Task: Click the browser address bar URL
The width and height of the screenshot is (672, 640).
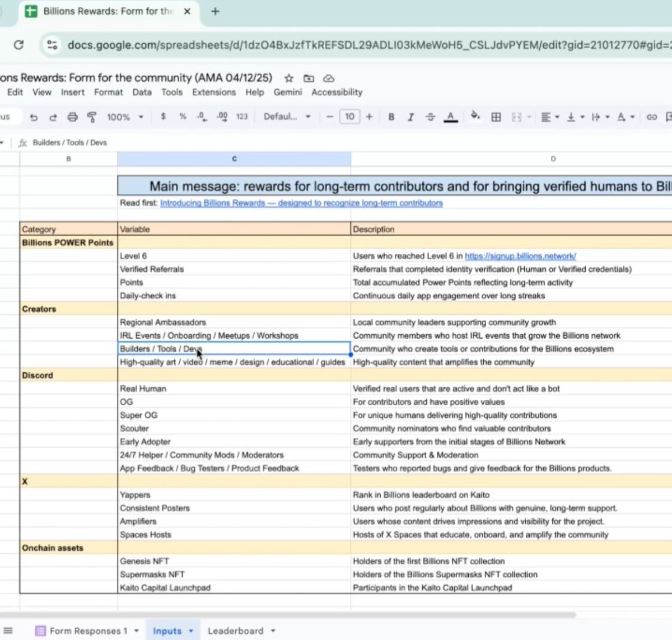Action: pos(370,45)
